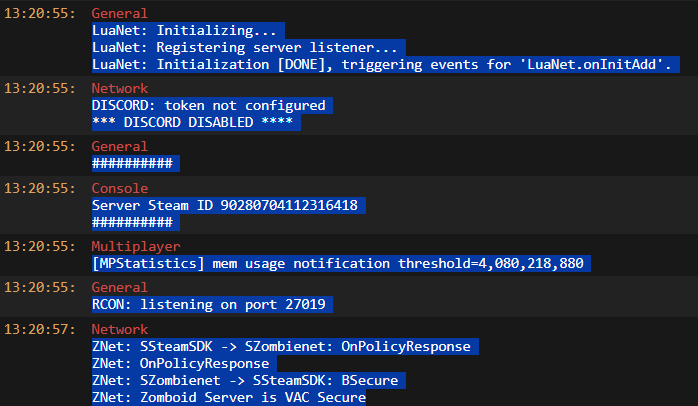The width and height of the screenshot is (698, 406).
Task: Click the Console category label
Action: click(119, 188)
